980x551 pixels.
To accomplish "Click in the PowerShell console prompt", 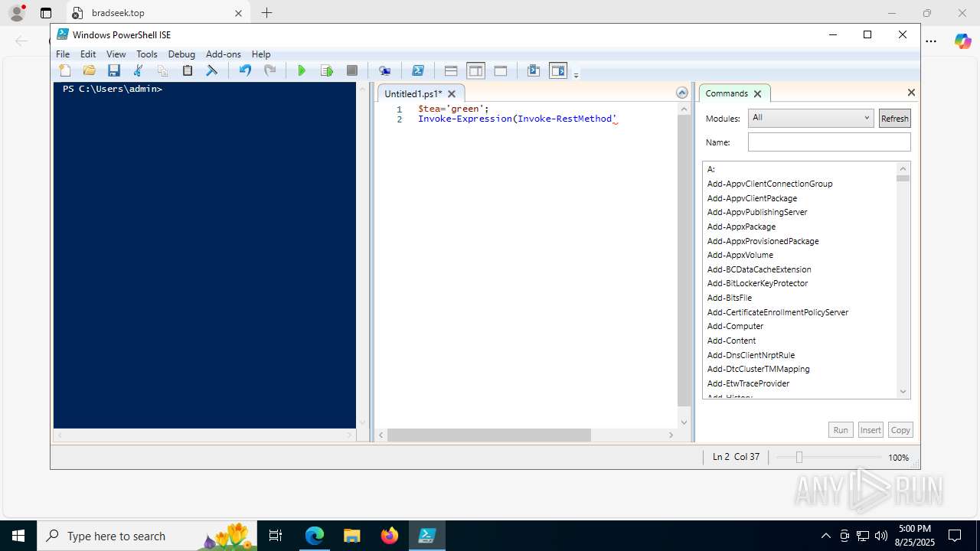I will pyautogui.click(x=113, y=89).
